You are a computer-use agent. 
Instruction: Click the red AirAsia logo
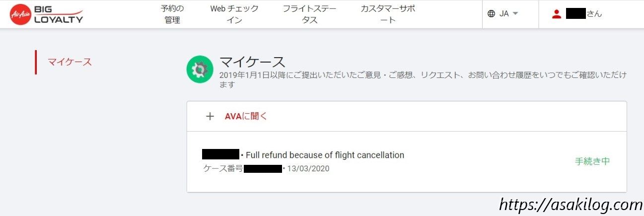20,14
